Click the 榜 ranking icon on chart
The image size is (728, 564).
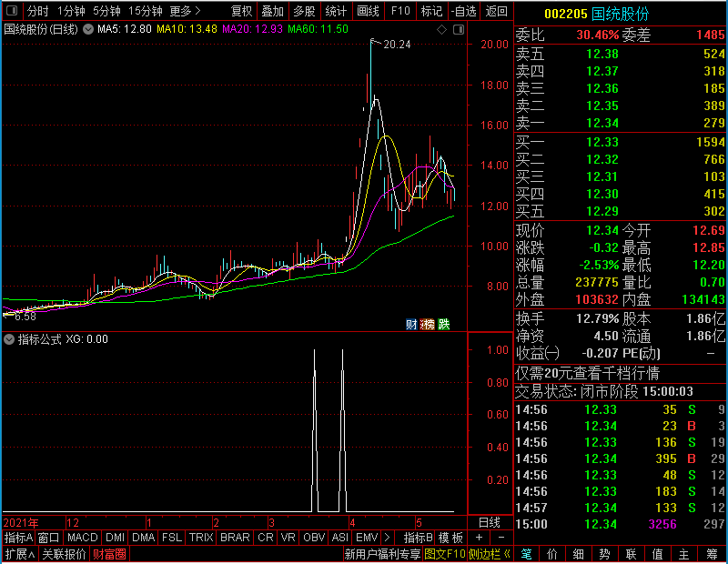click(x=427, y=324)
